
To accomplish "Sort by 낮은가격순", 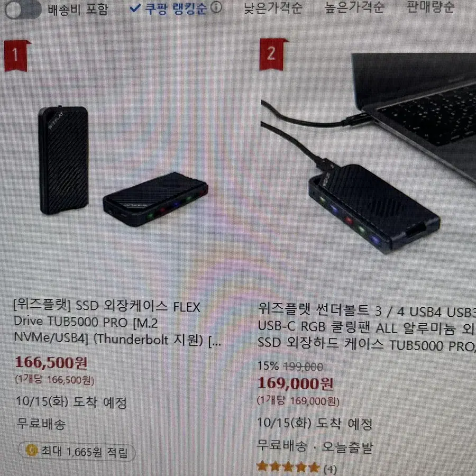I will tap(273, 8).
